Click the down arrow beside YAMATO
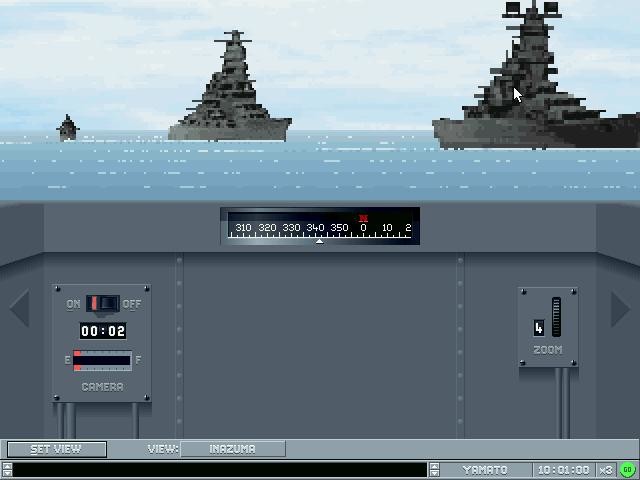 pyautogui.click(x=434, y=473)
